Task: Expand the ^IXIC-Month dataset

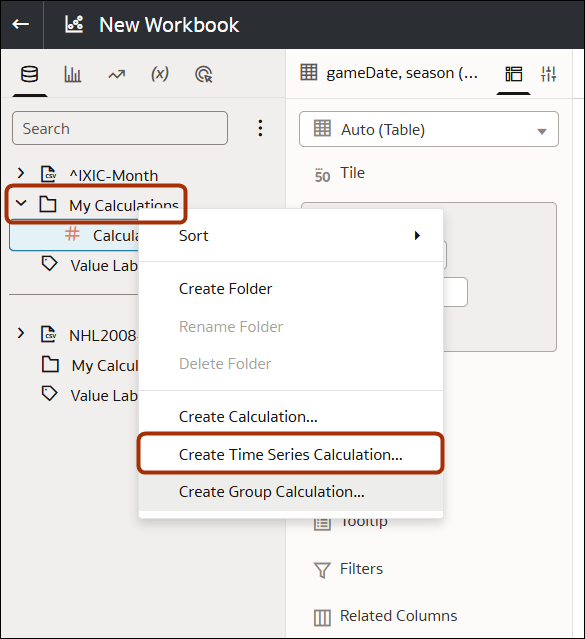Action: point(21,173)
